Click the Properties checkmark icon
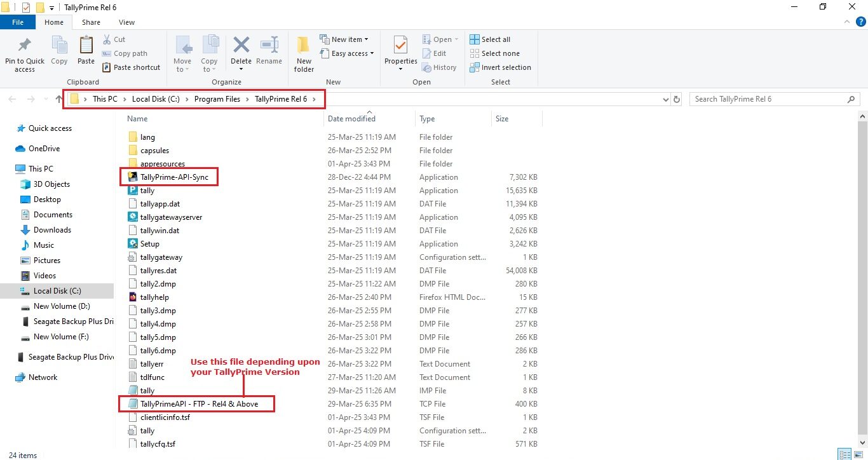868x460 pixels. (400, 45)
